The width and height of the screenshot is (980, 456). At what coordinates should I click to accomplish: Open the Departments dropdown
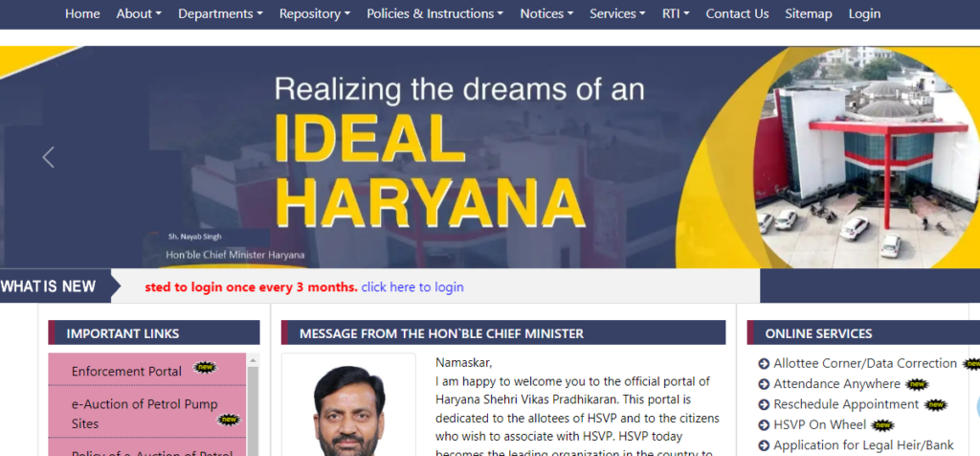[x=221, y=13]
